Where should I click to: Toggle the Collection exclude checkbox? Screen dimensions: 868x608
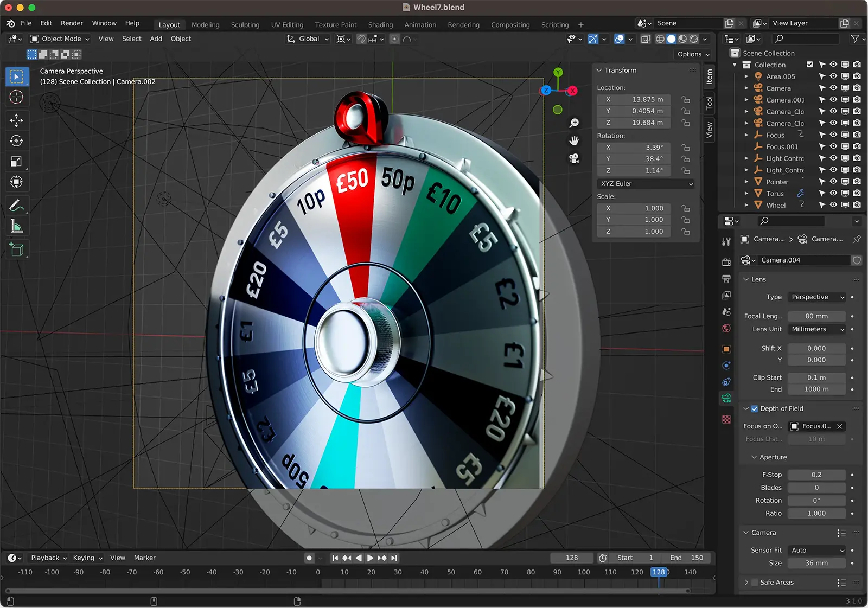tap(810, 65)
